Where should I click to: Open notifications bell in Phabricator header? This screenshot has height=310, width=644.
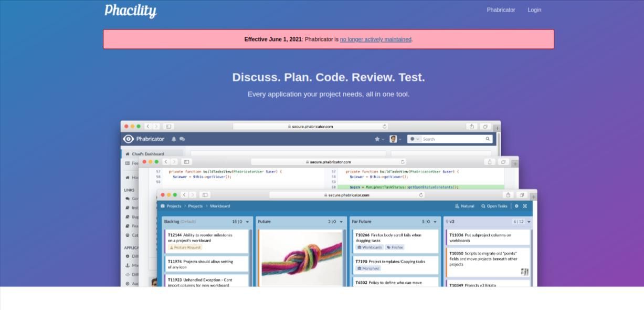[x=174, y=139]
